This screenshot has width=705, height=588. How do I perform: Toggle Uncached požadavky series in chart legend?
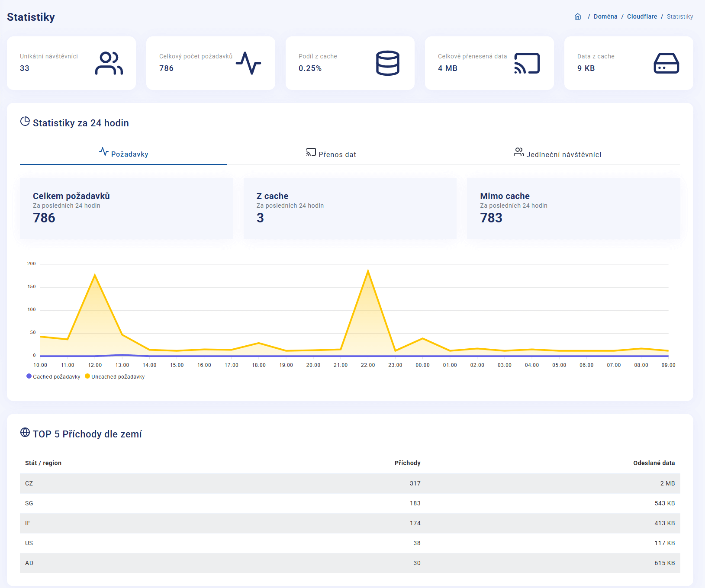pyautogui.click(x=115, y=377)
